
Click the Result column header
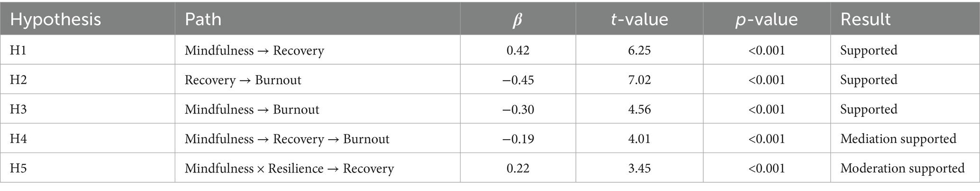[x=865, y=19]
